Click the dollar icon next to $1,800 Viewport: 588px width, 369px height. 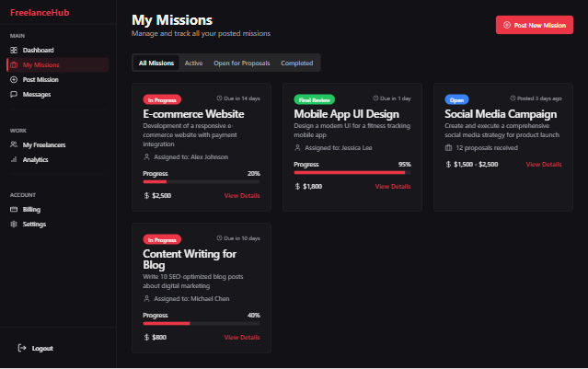coord(297,187)
